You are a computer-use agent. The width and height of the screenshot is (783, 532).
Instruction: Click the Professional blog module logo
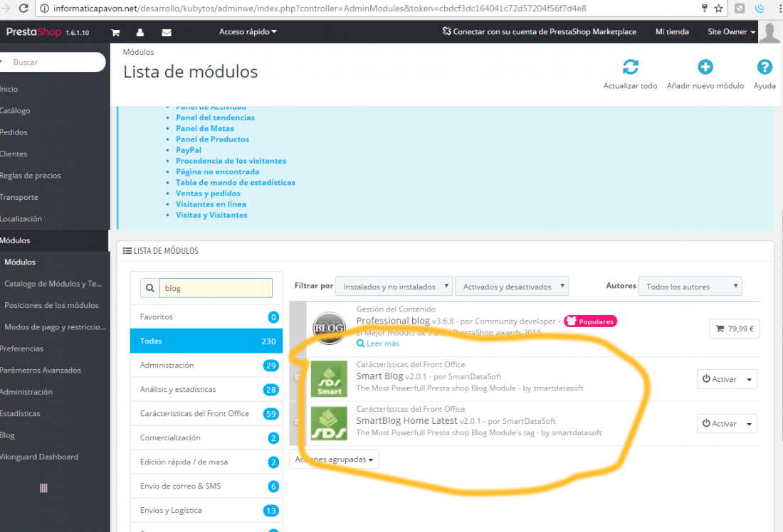click(329, 328)
